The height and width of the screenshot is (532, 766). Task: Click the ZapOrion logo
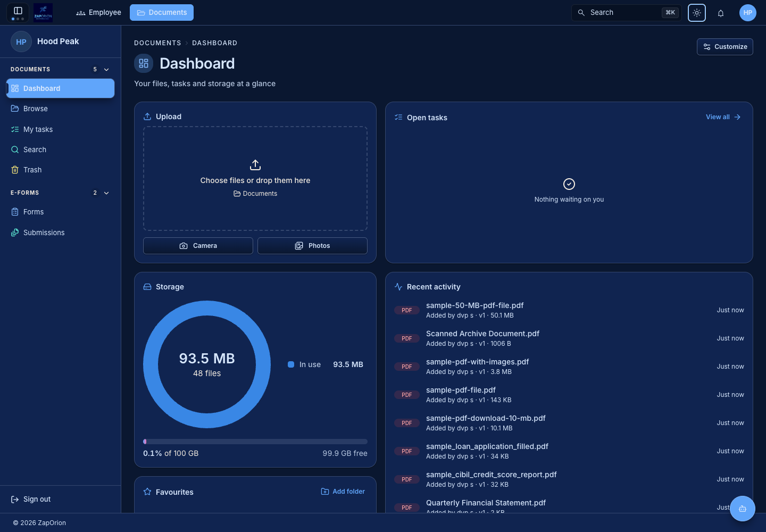click(43, 12)
